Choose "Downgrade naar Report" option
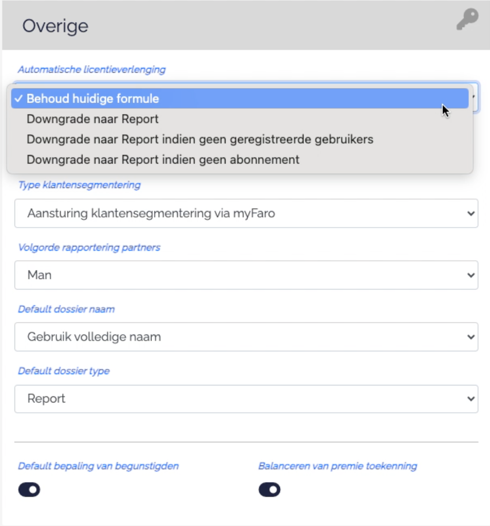The height and width of the screenshot is (526, 490). pos(240,119)
